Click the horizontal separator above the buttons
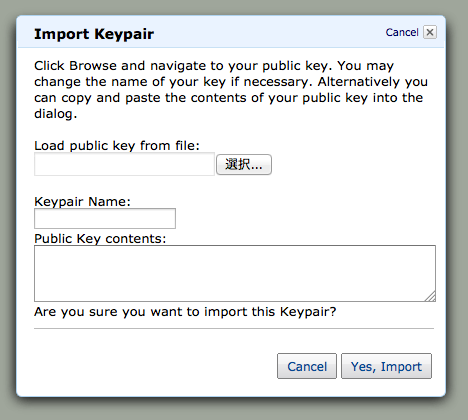Viewport: 468px width, 420px height. coord(234,328)
